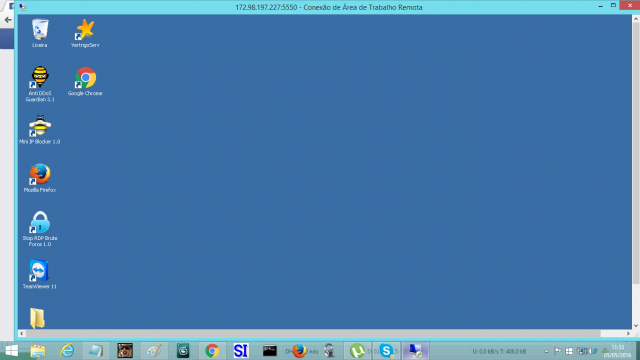Open Skype from the taskbar
Viewport: 640px width, 360px height.
pos(386,351)
